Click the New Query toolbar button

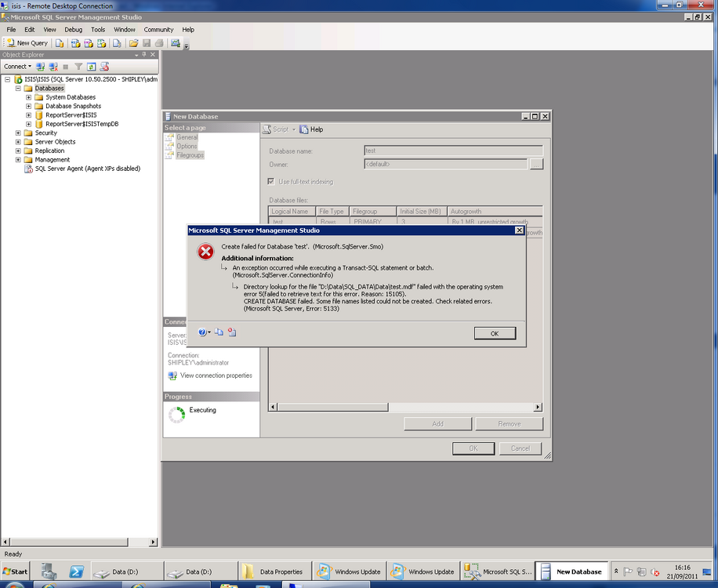pyautogui.click(x=27, y=43)
